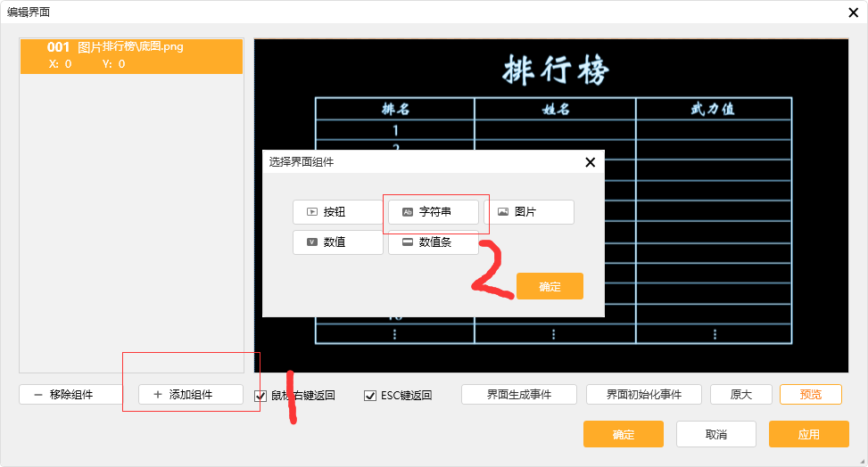
Task: Click the 应用 apply button
Action: click(x=808, y=434)
